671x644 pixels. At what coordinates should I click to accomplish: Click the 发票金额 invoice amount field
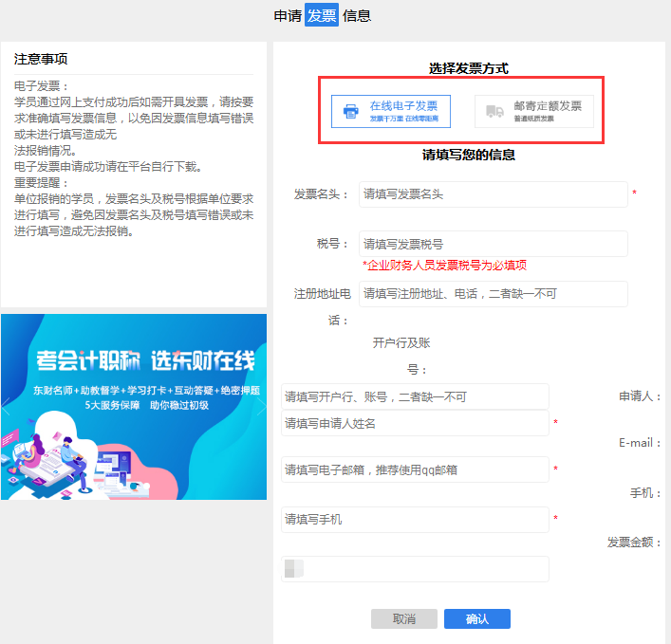(416, 569)
